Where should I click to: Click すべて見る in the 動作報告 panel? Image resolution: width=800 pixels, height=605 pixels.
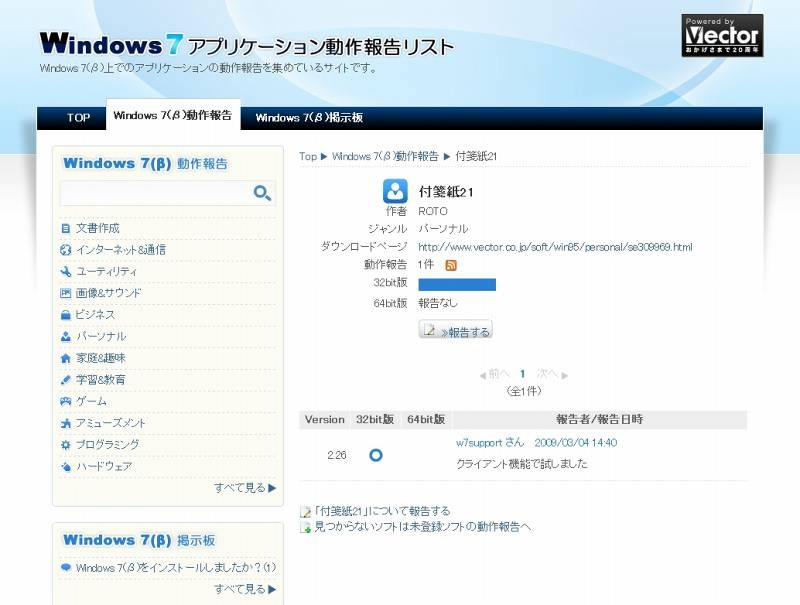tap(245, 488)
